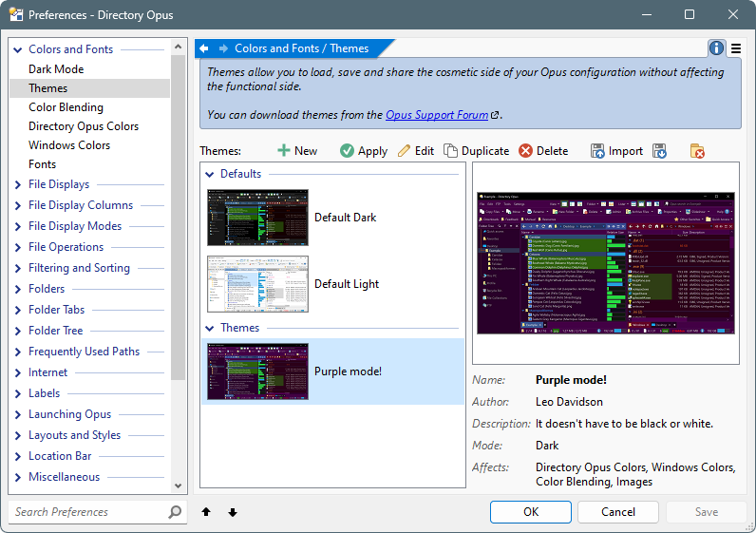Toggle the blue info help icon

(x=716, y=48)
